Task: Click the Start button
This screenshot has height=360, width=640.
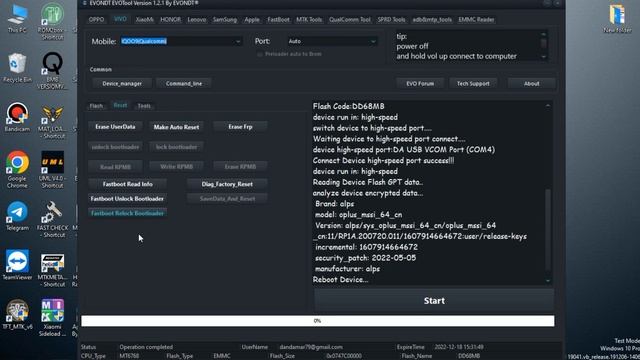Action: pos(434,301)
